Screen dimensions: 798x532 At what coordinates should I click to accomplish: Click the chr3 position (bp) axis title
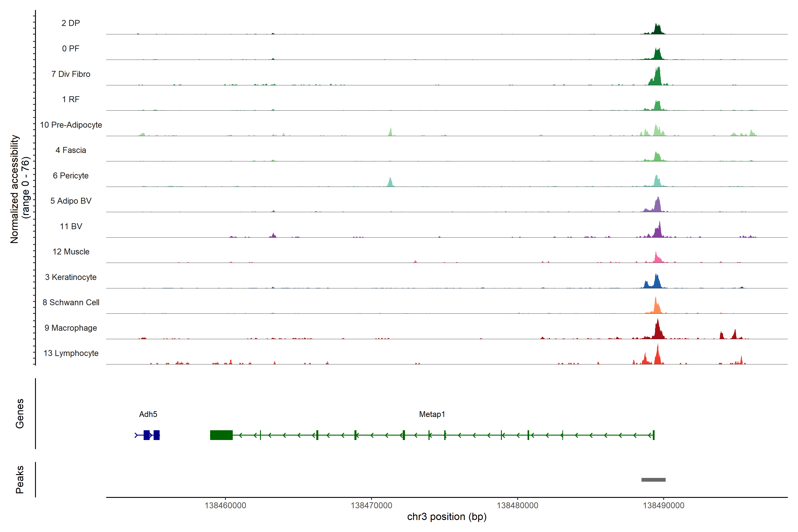(x=446, y=517)
